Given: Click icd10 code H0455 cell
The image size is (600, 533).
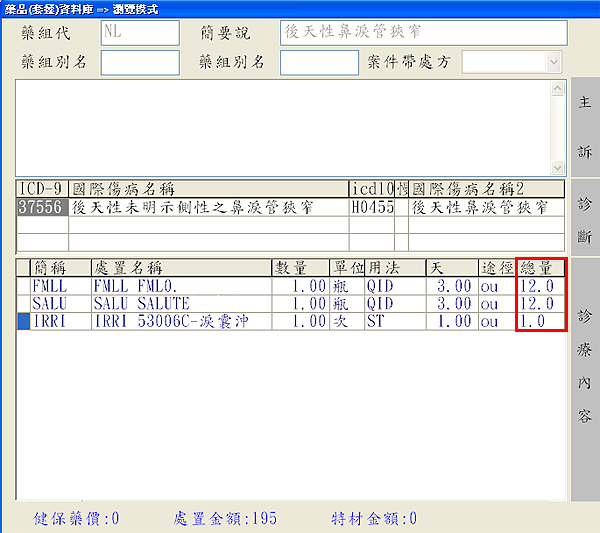Looking at the screenshot, I should (371, 207).
